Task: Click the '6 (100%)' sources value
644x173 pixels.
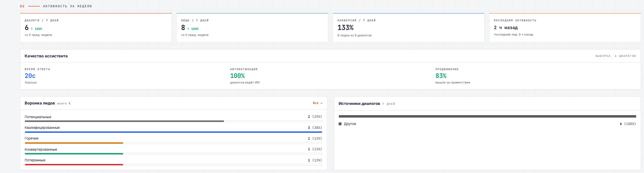Action: tap(628, 124)
